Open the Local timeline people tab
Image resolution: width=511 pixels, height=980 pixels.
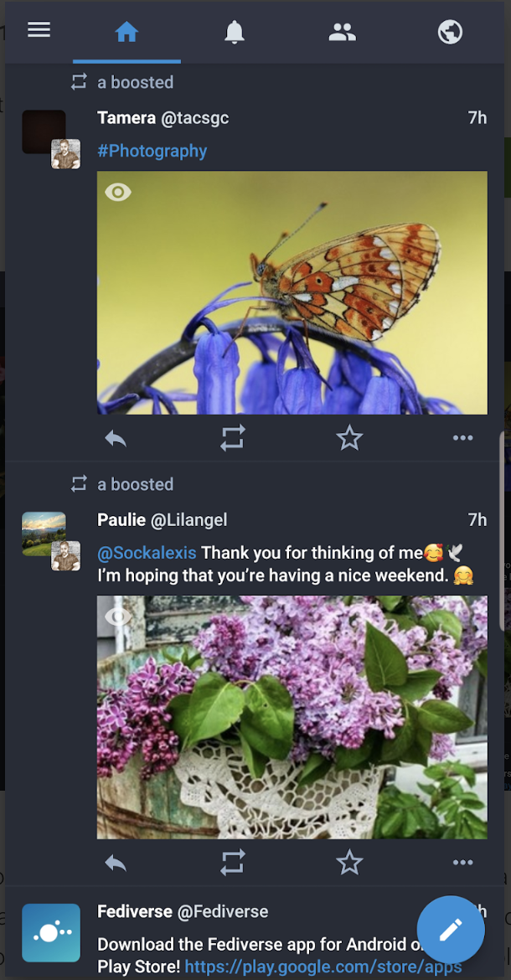[x=342, y=33]
